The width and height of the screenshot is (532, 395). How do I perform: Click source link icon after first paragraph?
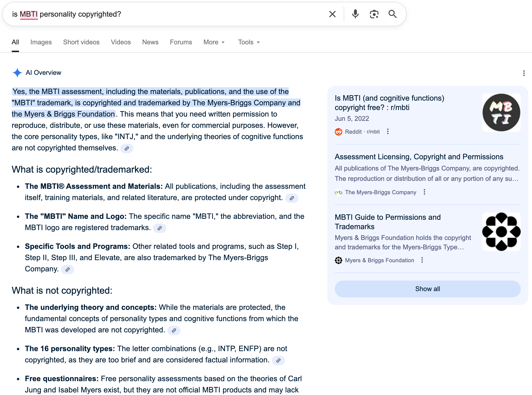[x=127, y=148]
